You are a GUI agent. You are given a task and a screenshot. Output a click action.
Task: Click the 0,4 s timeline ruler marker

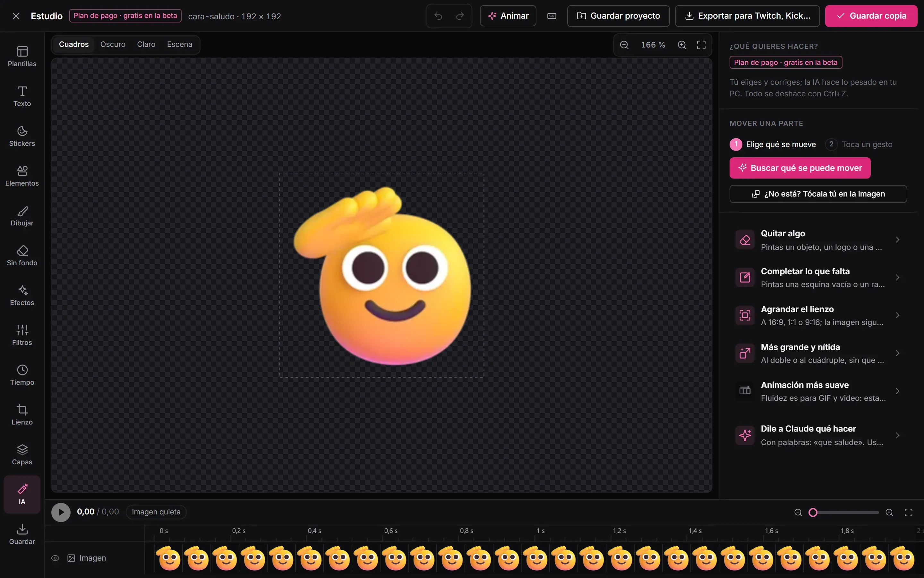click(314, 531)
